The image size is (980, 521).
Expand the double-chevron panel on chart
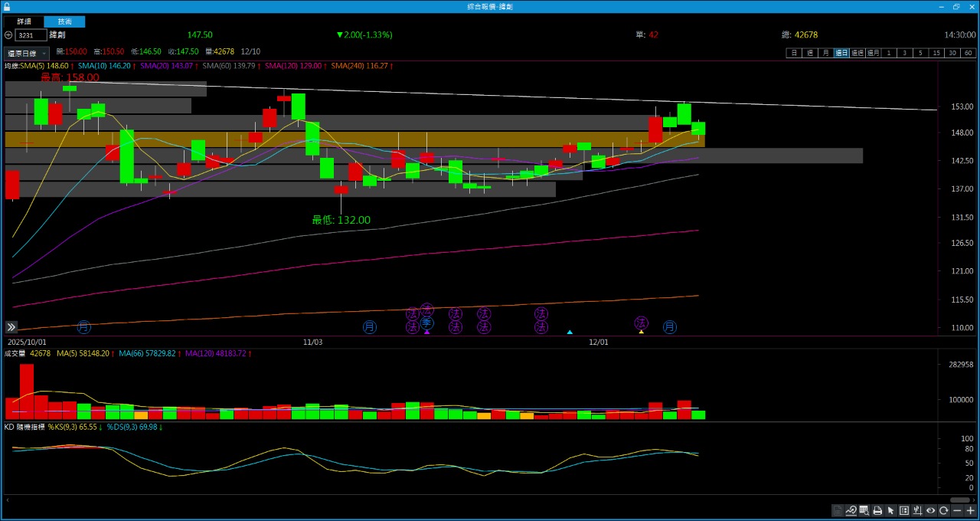(x=11, y=327)
